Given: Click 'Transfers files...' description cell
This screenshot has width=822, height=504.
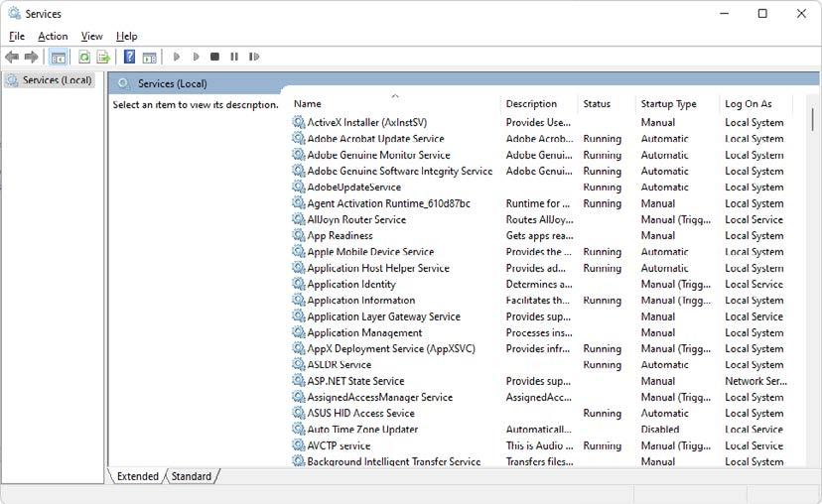Looking at the screenshot, I should click(x=539, y=461).
